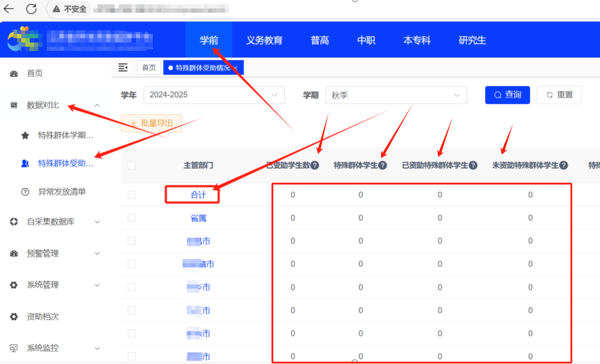Click the 自采集数据库 sidebar icon
This screenshot has height=364, width=600.
[x=14, y=222]
